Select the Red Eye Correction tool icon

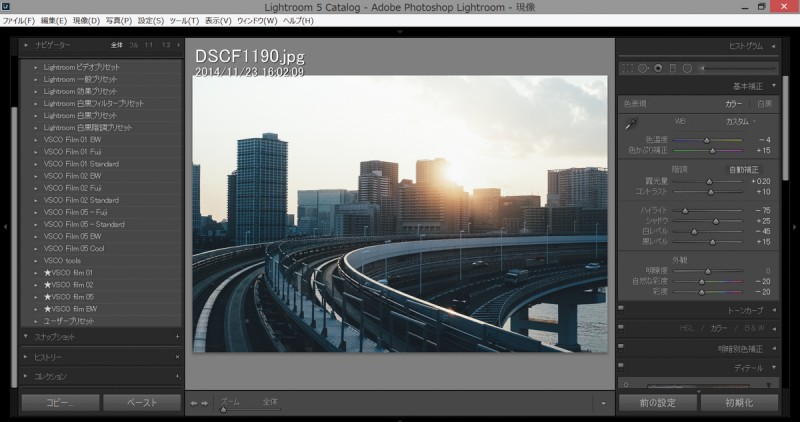tap(658, 68)
